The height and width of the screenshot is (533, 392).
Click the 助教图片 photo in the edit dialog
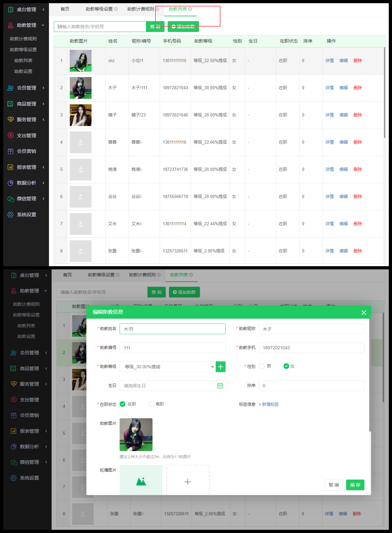(136, 434)
